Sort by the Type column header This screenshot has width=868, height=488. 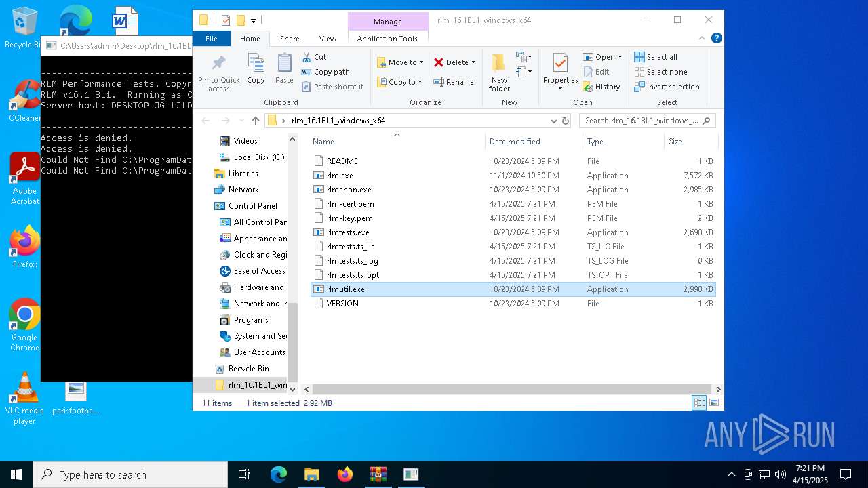point(623,142)
